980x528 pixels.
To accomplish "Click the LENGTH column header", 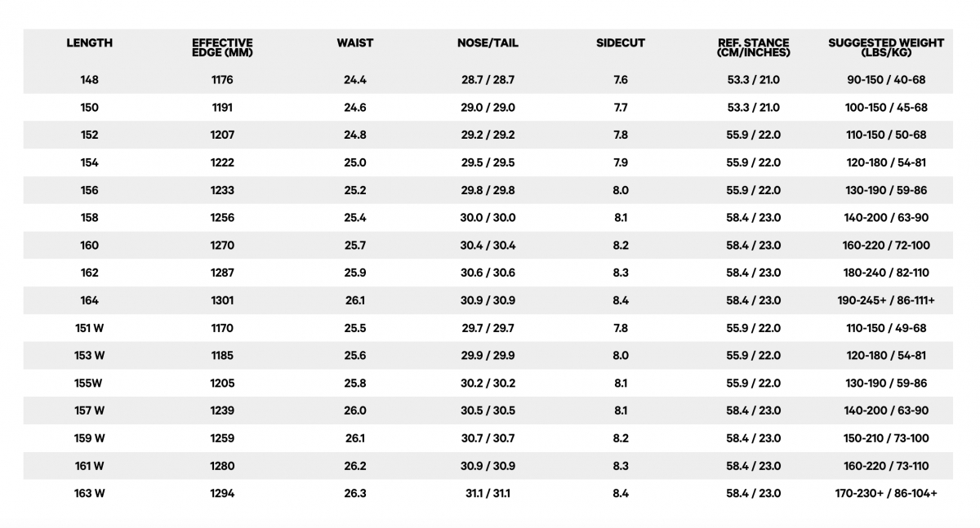I will [x=90, y=43].
